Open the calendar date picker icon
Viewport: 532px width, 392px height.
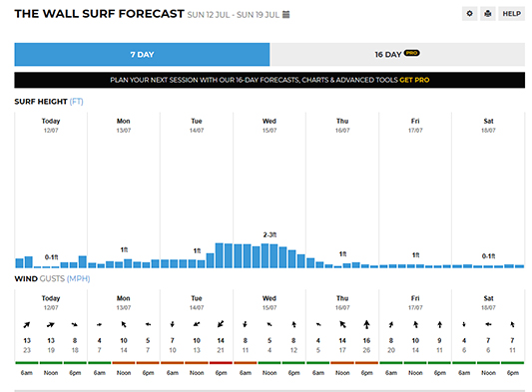coord(286,15)
